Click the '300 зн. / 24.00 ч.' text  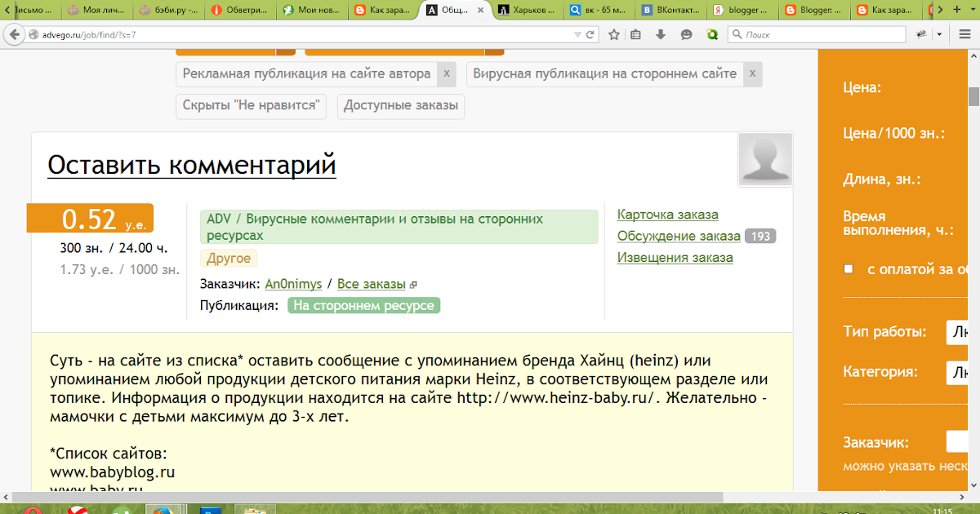[114, 248]
